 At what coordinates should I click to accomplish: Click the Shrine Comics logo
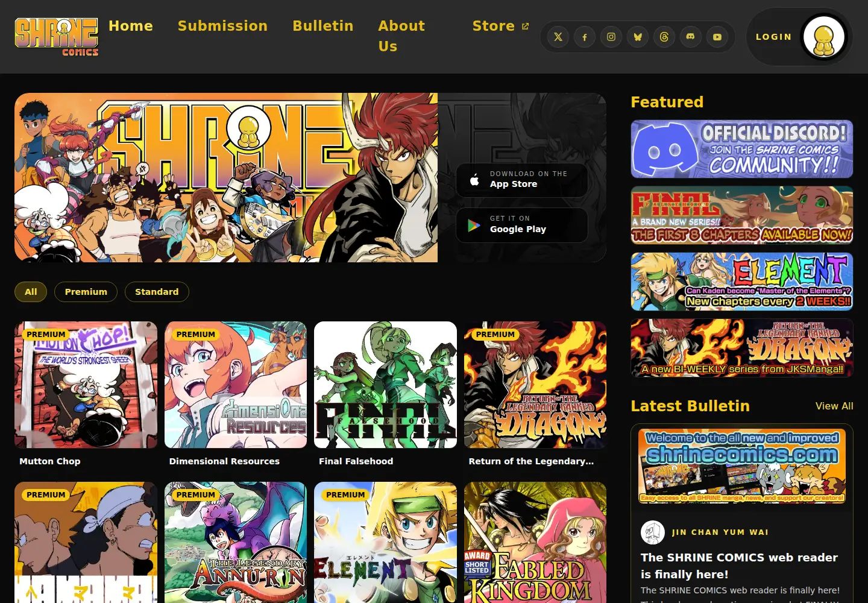(x=57, y=37)
